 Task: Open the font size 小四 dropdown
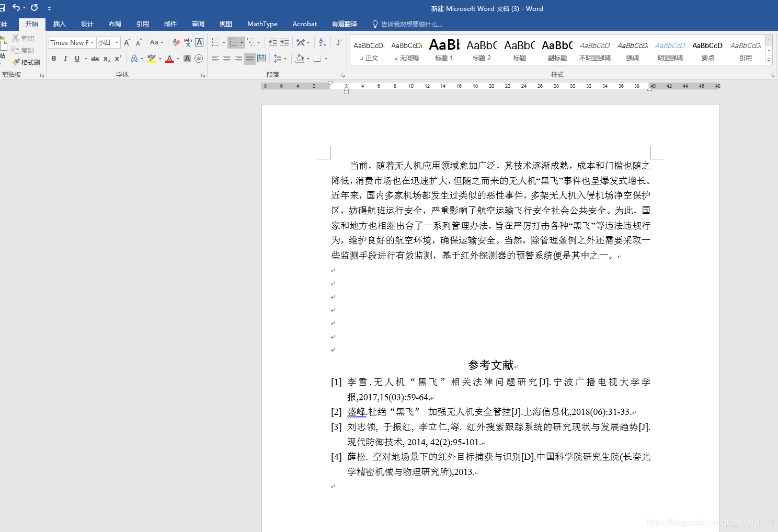tap(117, 43)
